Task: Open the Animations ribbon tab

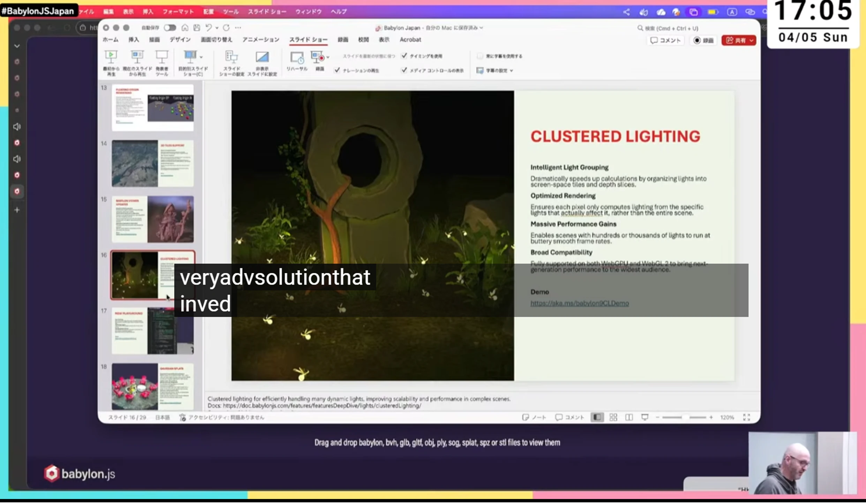Action: 261,40
